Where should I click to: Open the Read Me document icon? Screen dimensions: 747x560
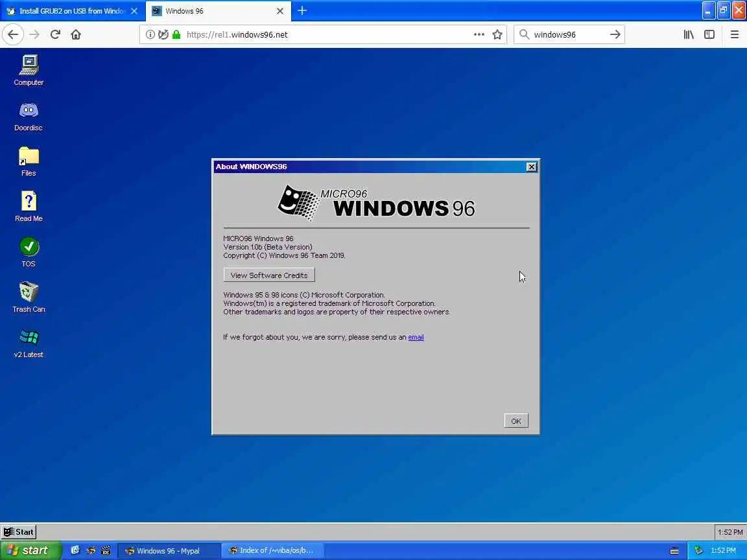click(29, 206)
